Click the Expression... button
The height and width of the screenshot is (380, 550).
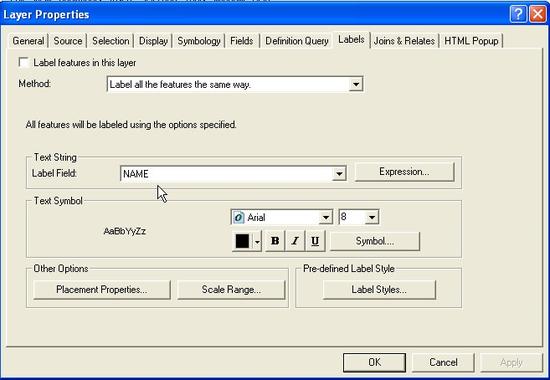coord(404,172)
